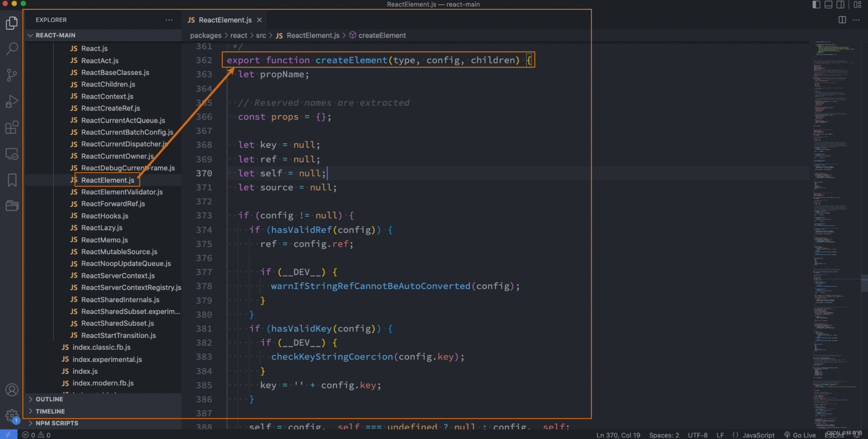
Task: Toggle the bottom panel layout button
Action: coord(828,5)
